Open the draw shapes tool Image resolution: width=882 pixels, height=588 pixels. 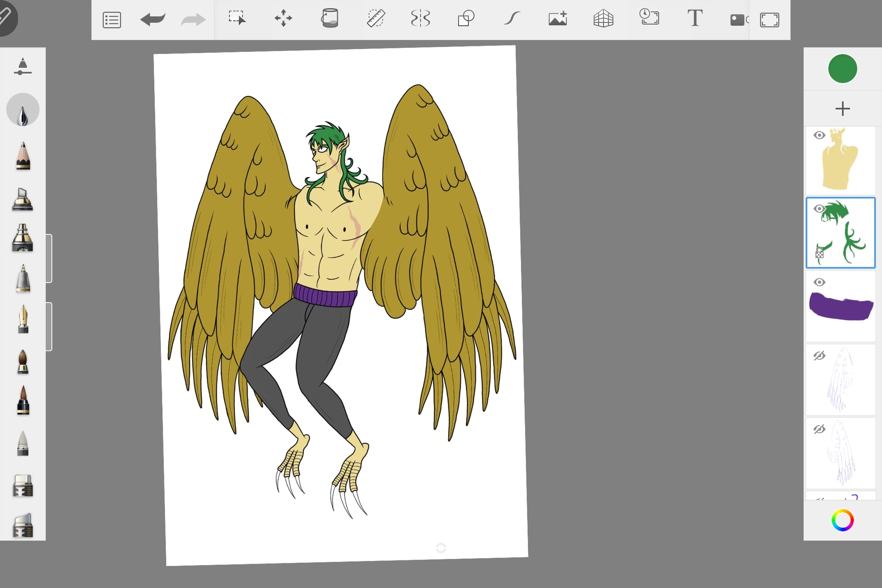pyautogui.click(x=466, y=18)
